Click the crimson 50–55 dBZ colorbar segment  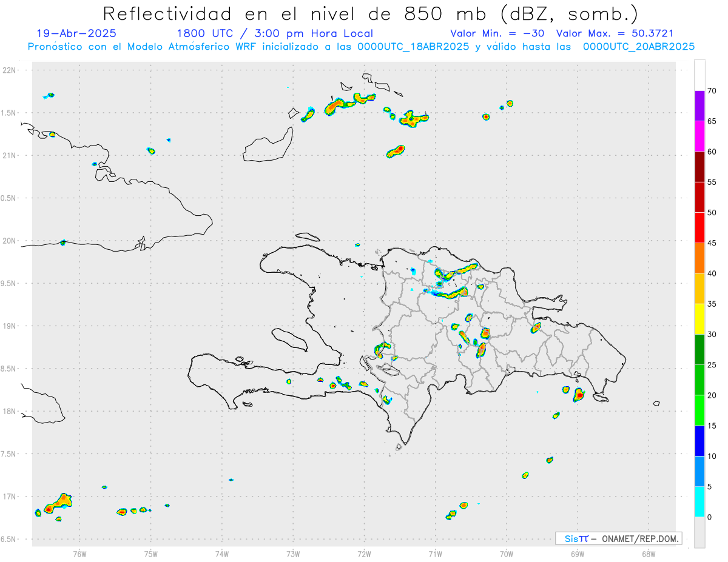pos(699,198)
